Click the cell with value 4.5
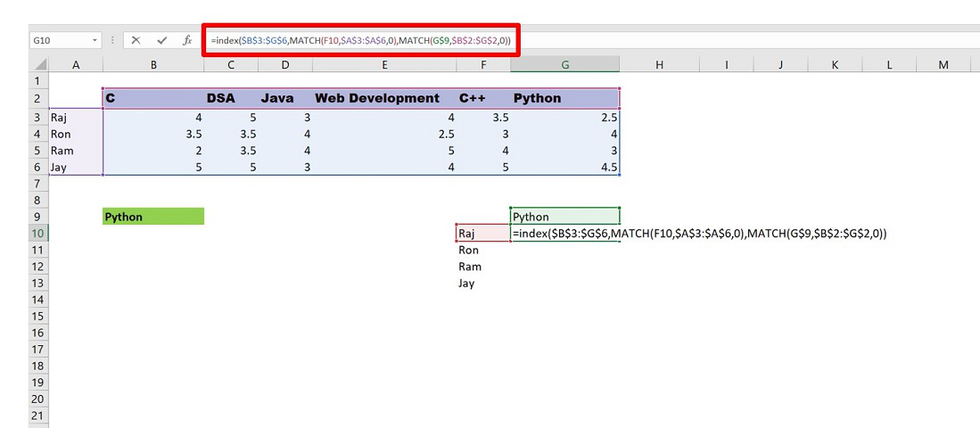This screenshot has height=428, width=980. (564, 168)
